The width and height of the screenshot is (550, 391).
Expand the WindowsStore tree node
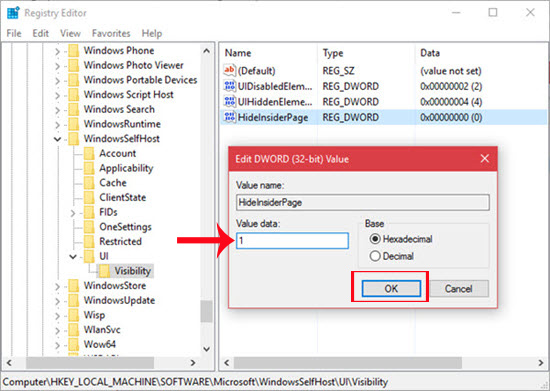pyautogui.click(x=57, y=286)
